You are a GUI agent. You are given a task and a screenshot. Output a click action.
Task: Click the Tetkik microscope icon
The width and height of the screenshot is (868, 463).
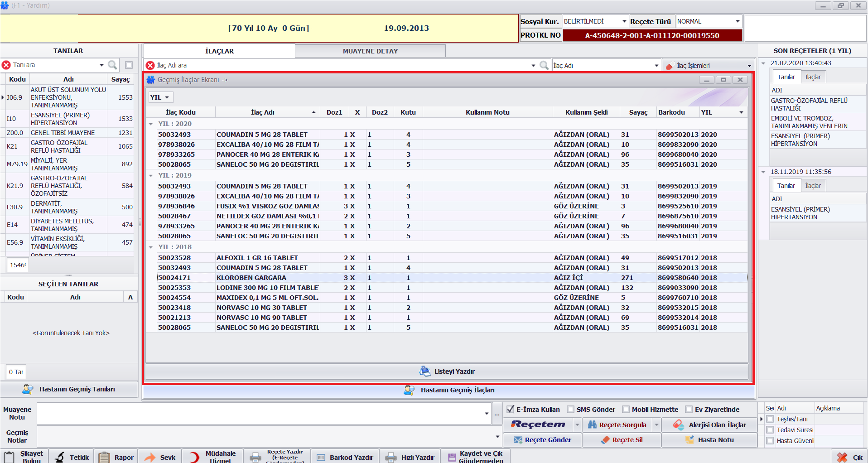pos(60,457)
